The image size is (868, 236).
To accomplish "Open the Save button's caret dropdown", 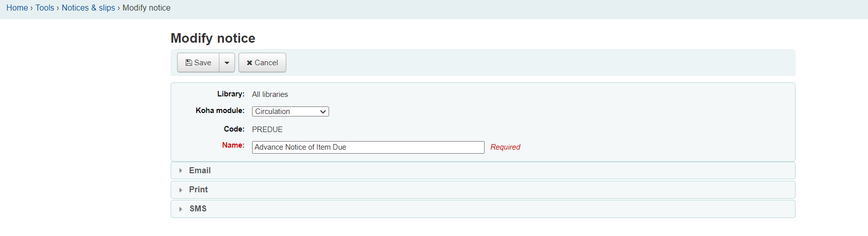I will click(227, 63).
